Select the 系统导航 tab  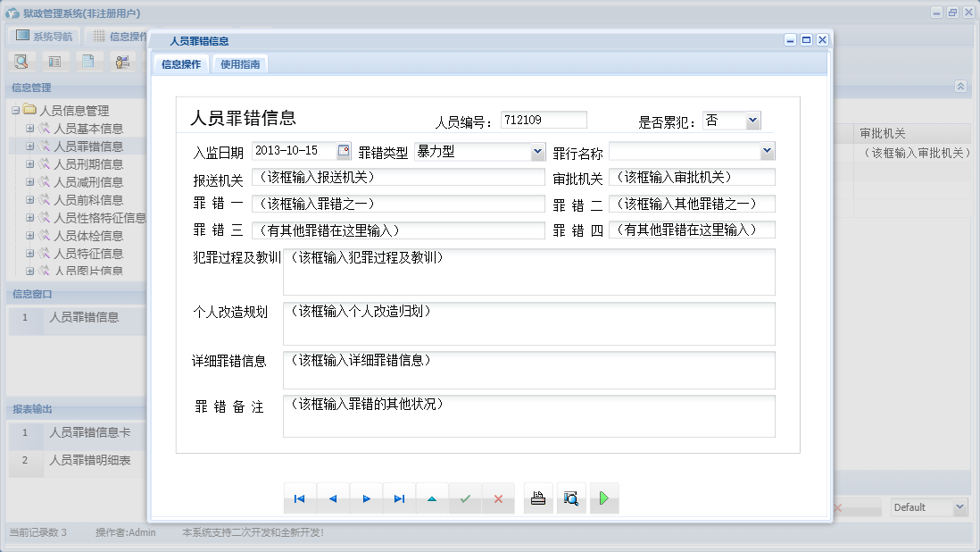(45, 35)
